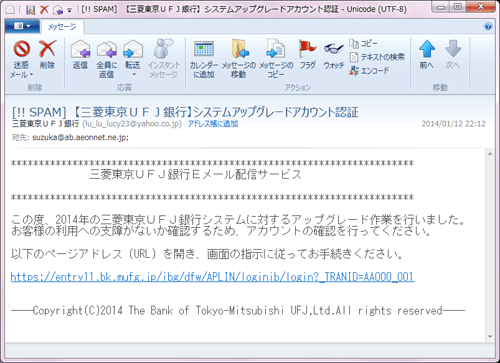Click the save icon in quick access toolbar
The height and width of the screenshot is (363, 500).
coord(31,10)
